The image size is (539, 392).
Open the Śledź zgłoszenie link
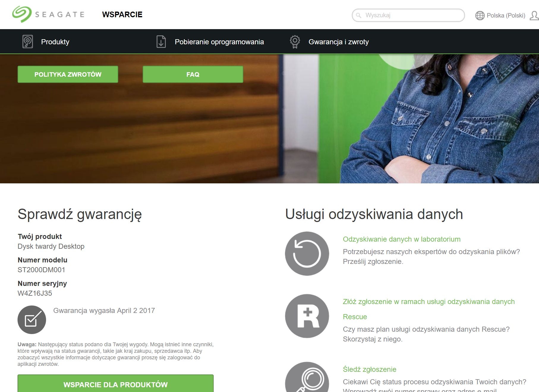click(x=370, y=369)
